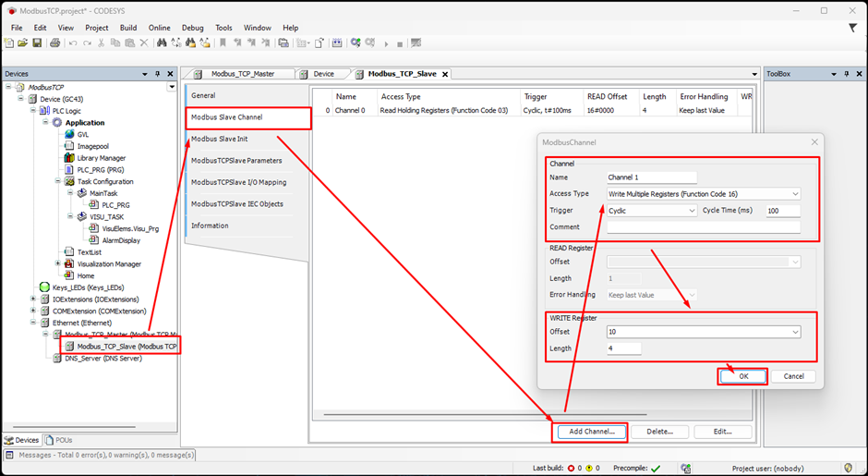The image size is (868, 476).
Task: Click the filter funnel icon at top right
Action: 853,28
